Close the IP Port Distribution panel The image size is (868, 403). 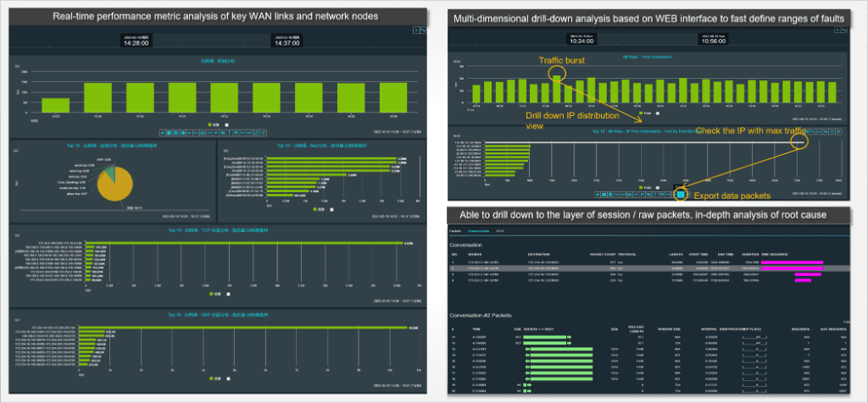839,131
